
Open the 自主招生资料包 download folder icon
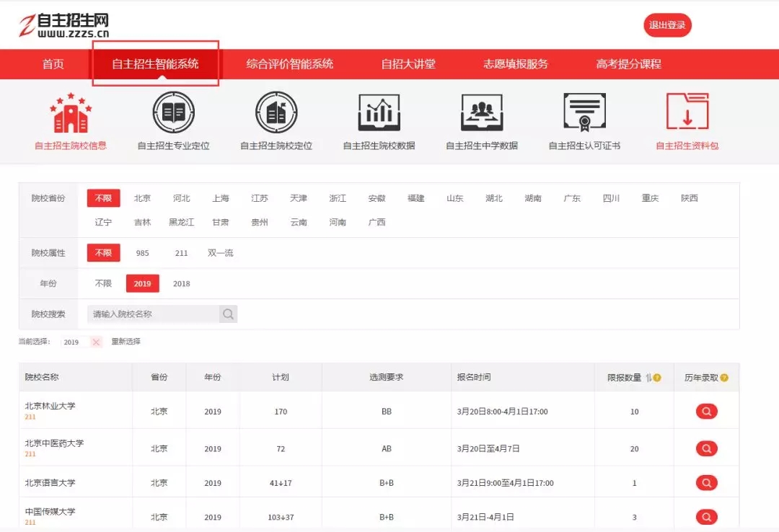tap(687, 113)
